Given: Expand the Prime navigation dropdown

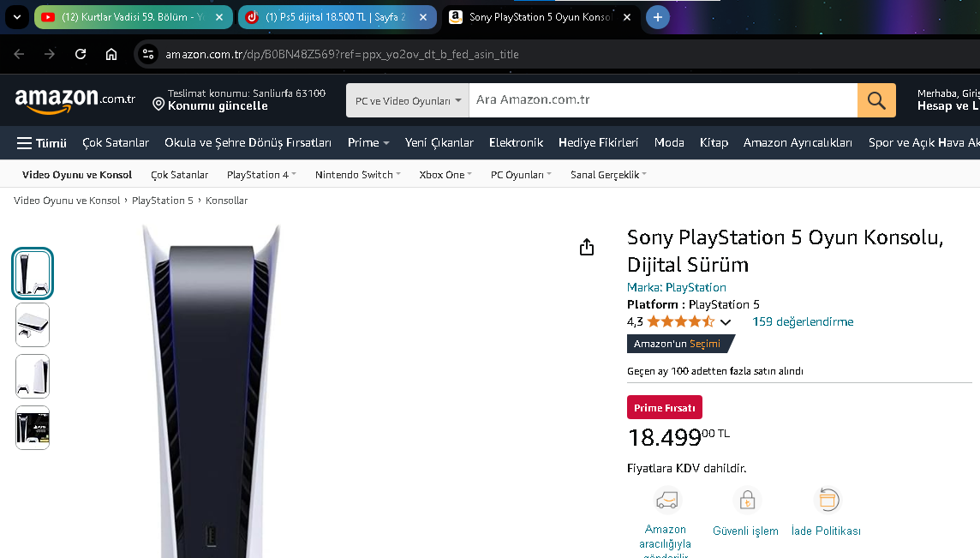Looking at the screenshot, I should point(368,143).
